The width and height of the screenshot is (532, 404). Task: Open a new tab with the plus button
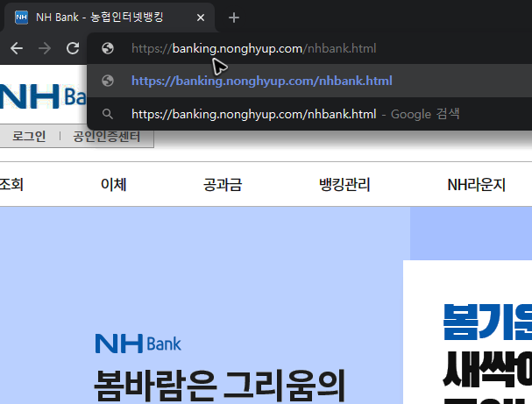(x=234, y=18)
